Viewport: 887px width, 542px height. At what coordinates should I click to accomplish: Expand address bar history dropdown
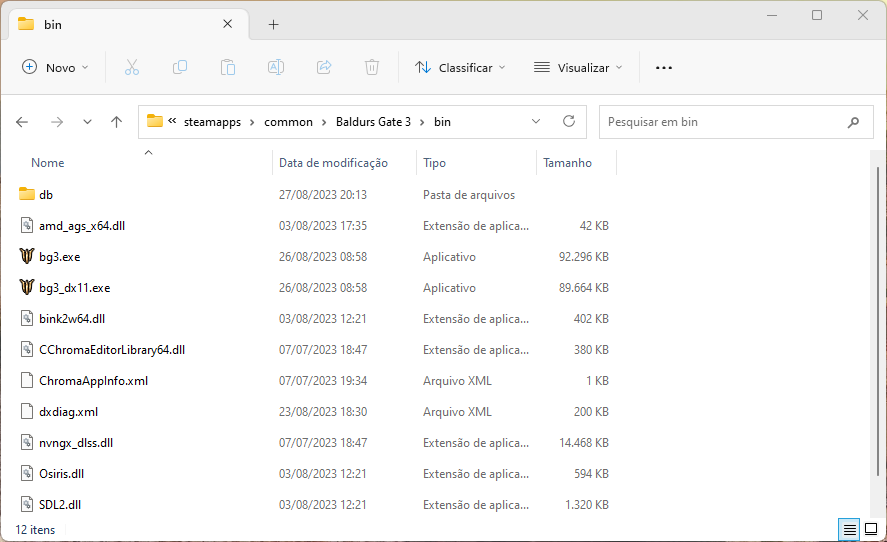[x=536, y=121]
